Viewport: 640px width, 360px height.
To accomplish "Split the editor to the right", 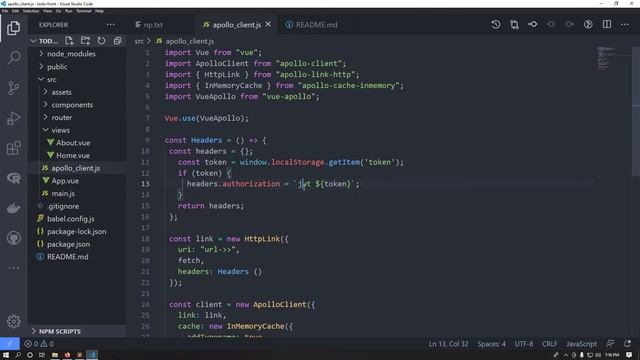I will pyautogui.click(x=607, y=24).
